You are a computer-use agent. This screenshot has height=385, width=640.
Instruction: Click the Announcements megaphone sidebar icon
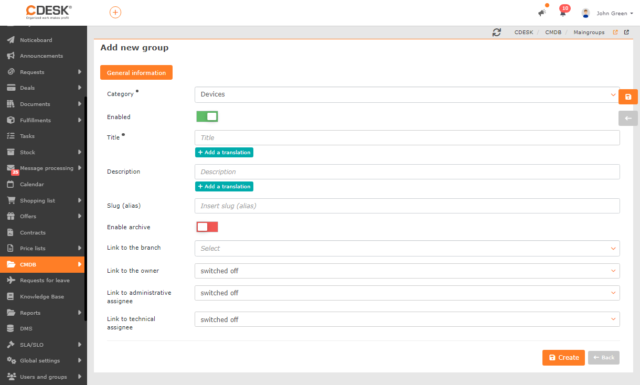11,56
